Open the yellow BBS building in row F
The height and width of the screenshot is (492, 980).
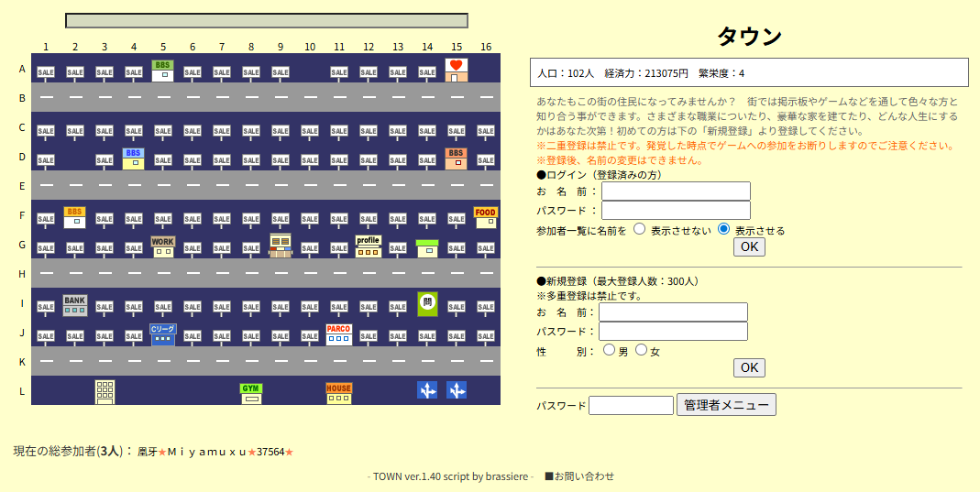coord(74,217)
